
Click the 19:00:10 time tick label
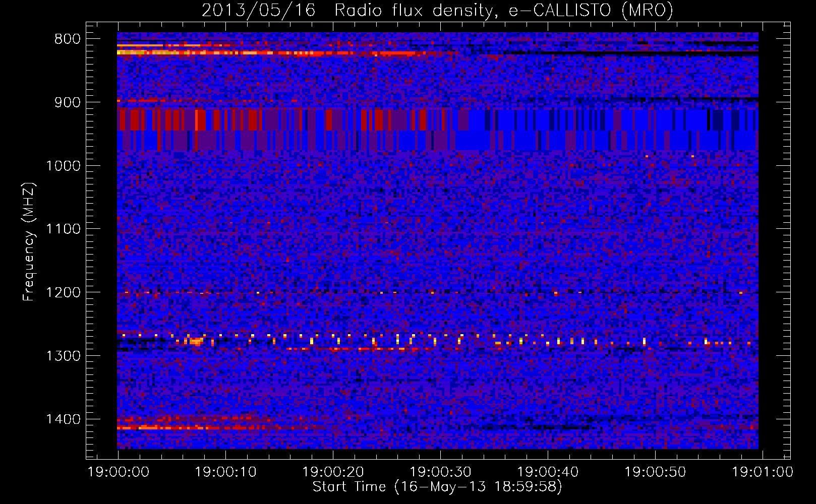click(x=226, y=472)
